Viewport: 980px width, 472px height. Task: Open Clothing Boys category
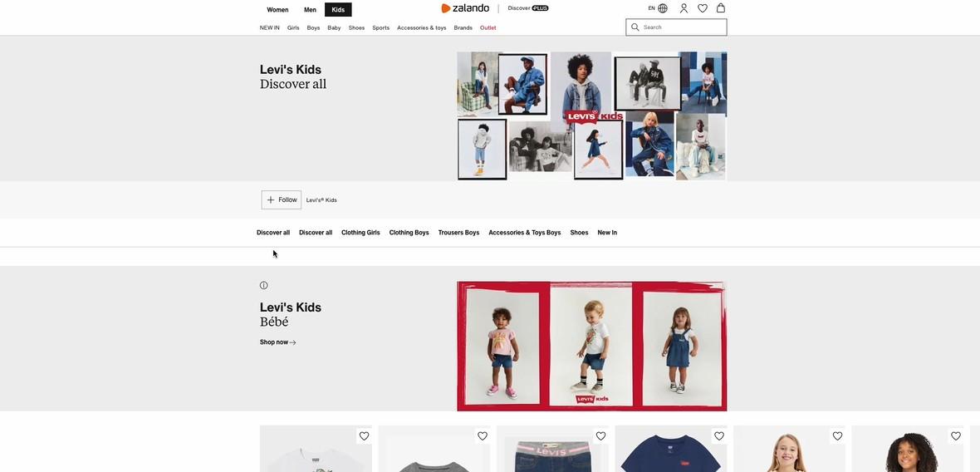coord(409,233)
